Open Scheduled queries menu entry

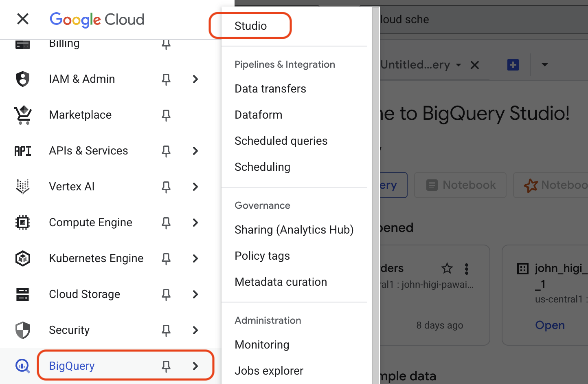[281, 141]
